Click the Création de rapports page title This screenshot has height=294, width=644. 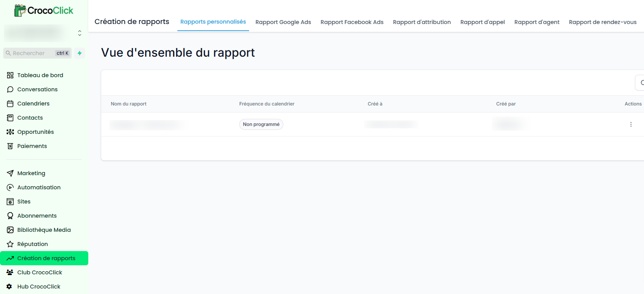[x=132, y=22]
